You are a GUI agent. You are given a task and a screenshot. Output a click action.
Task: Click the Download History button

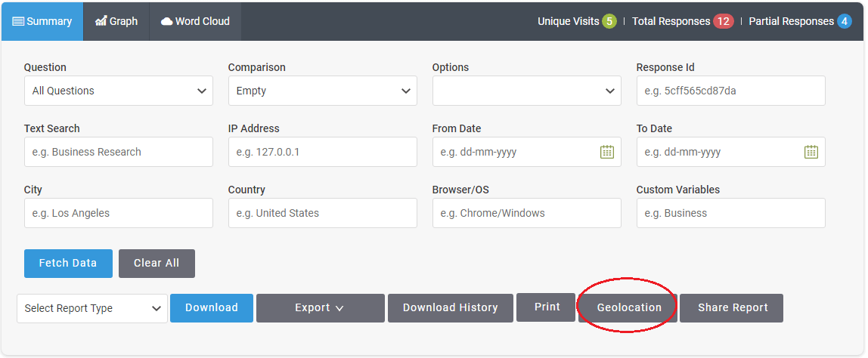click(x=450, y=307)
